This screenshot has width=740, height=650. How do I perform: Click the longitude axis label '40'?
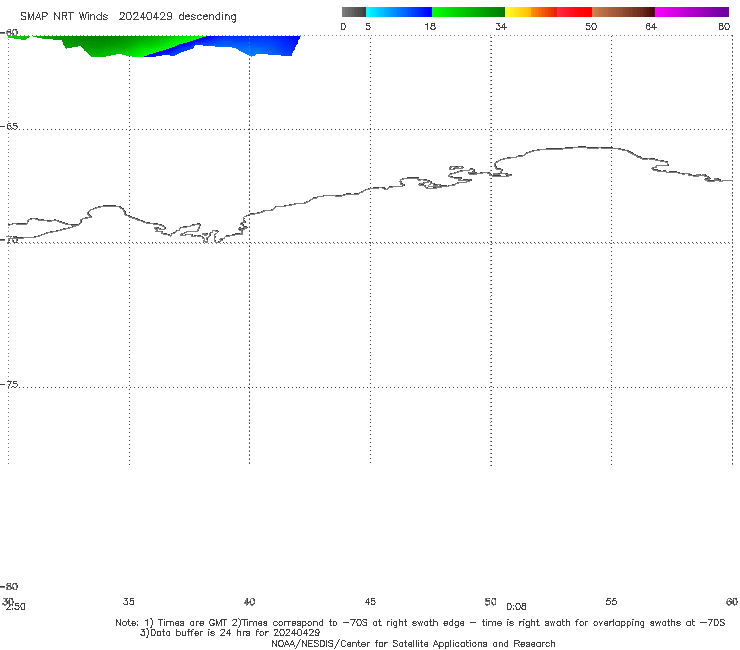249,601
